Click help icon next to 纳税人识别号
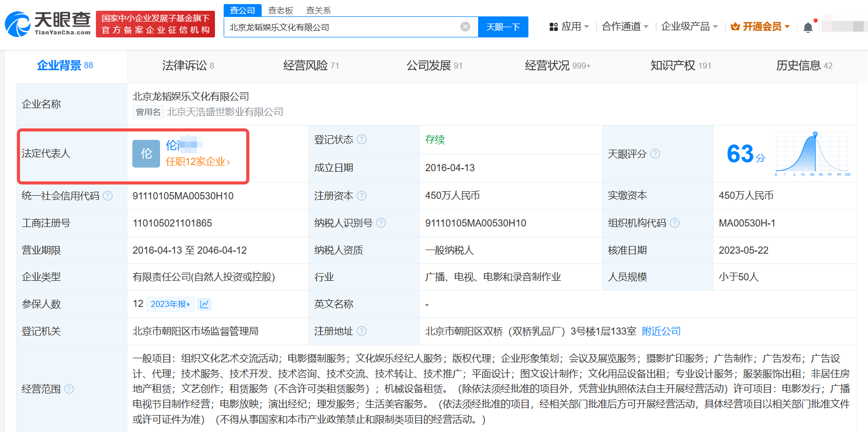 click(381, 223)
